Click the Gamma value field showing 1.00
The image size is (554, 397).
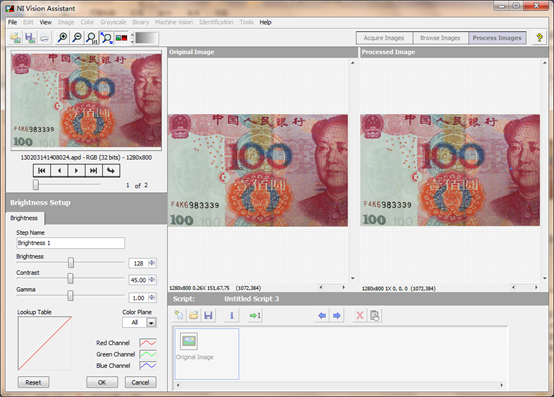click(139, 298)
